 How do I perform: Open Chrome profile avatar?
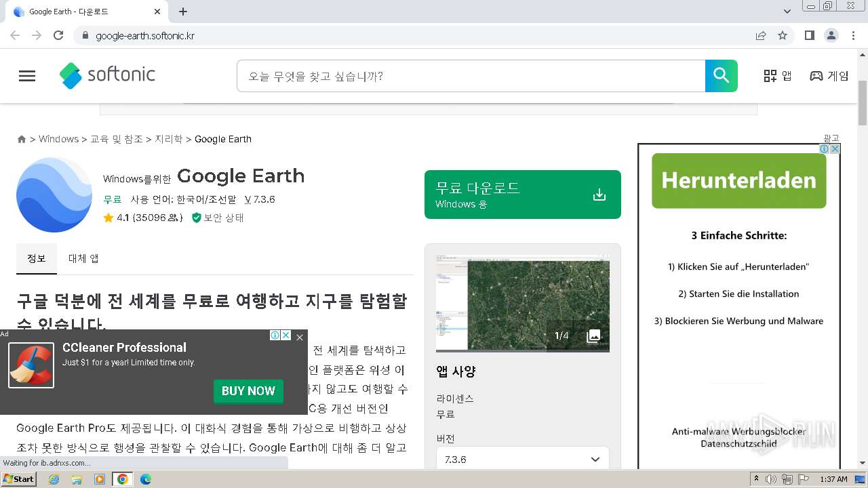pyautogui.click(x=831, y=35)
